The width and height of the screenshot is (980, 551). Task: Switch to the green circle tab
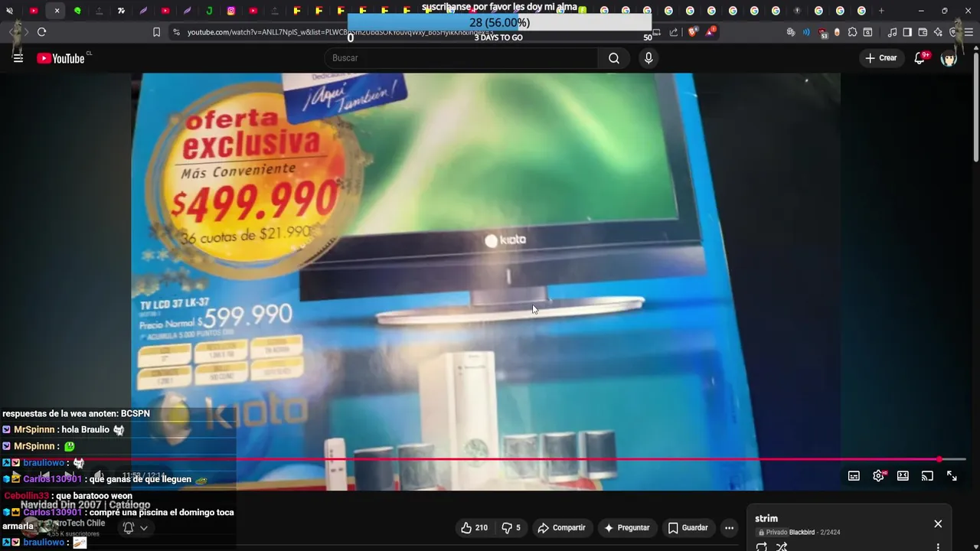coord(77,11)
